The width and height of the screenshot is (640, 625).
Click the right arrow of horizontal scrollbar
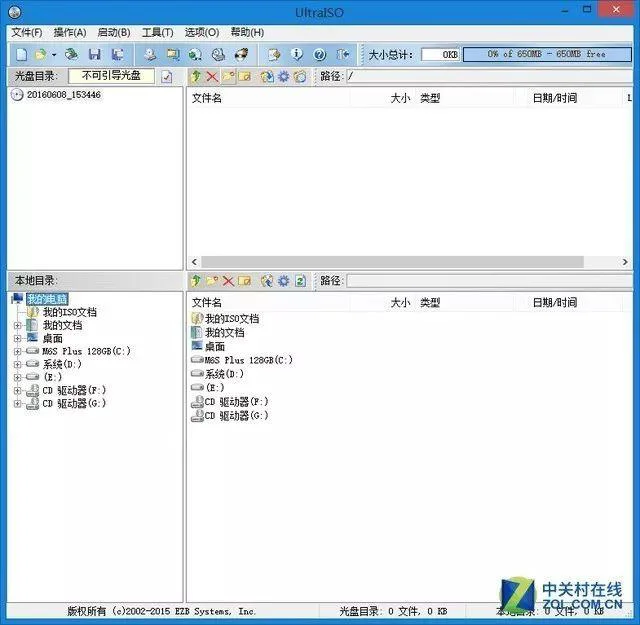pos(625,262)
